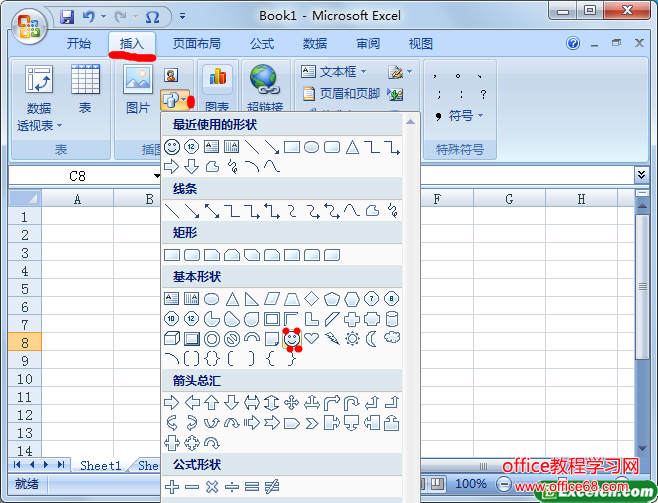Choose the Division sign in 公式形状
Viewport: 658px width, 503px height.
click(x=232, y=487)
